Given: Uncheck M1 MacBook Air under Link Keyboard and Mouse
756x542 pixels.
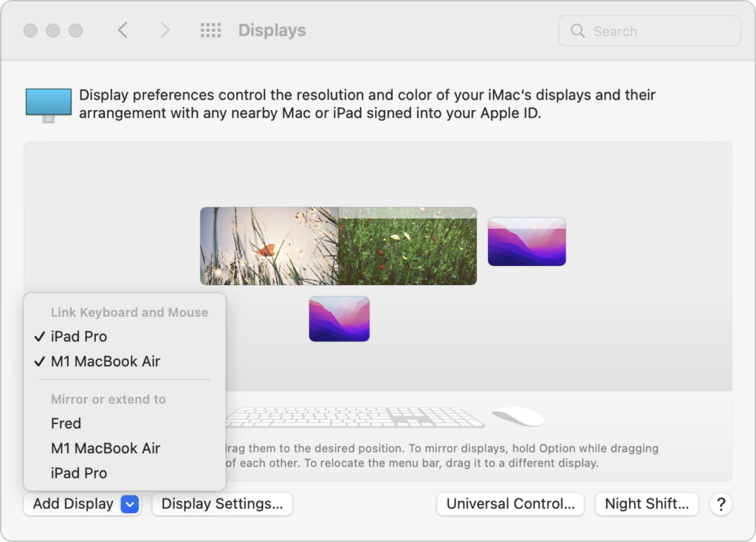Looking at the screenshot, I should tap(124, 361).
